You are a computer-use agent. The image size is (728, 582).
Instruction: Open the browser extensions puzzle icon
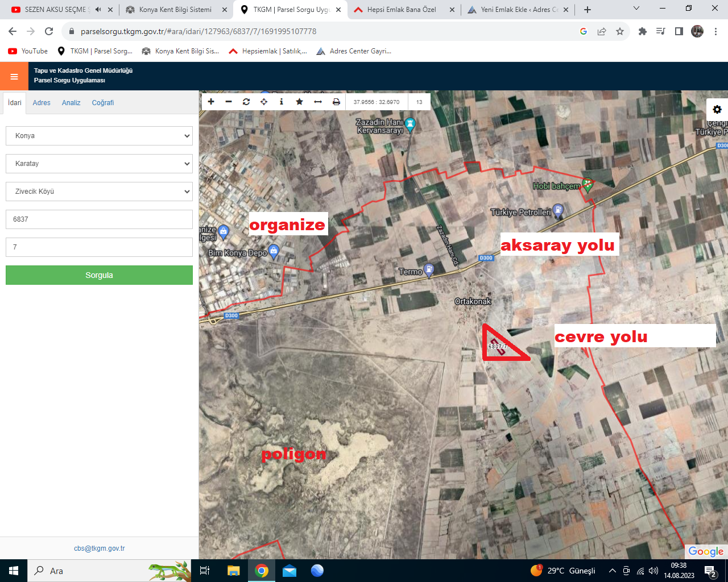(x=643, y=31)
